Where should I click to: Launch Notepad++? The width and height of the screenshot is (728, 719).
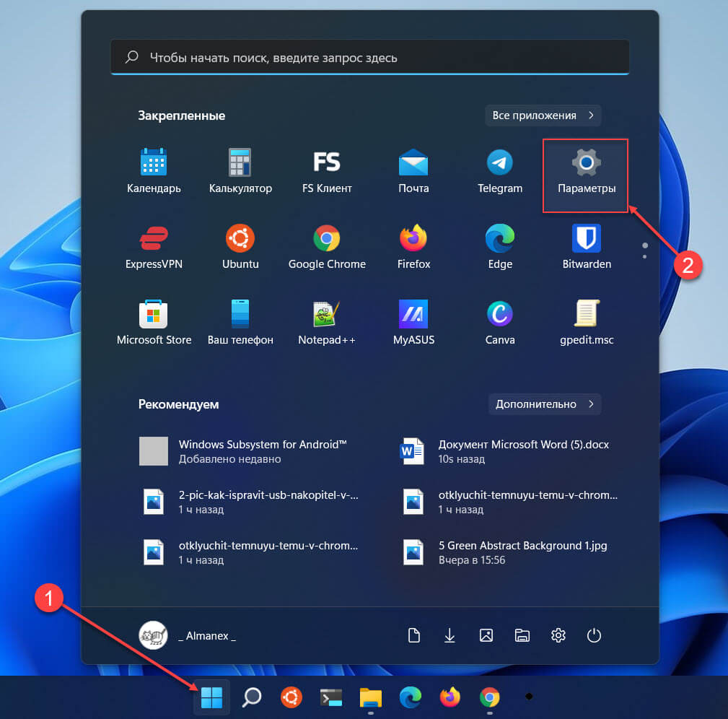point(327,323)
